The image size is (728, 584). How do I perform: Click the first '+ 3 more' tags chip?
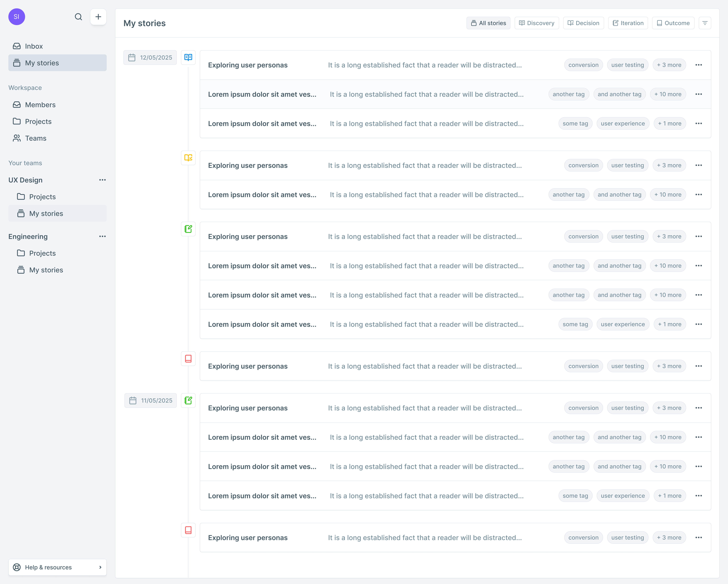[x=669, y=65]
